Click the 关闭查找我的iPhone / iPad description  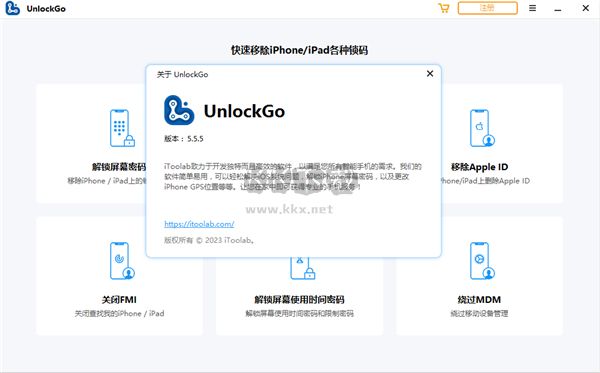[x=119, y=313]
